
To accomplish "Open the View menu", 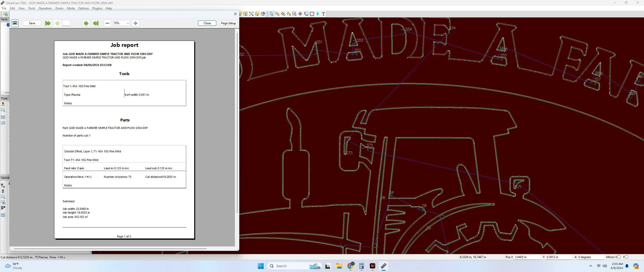I will pyautogui.click(x=21, y=8).
